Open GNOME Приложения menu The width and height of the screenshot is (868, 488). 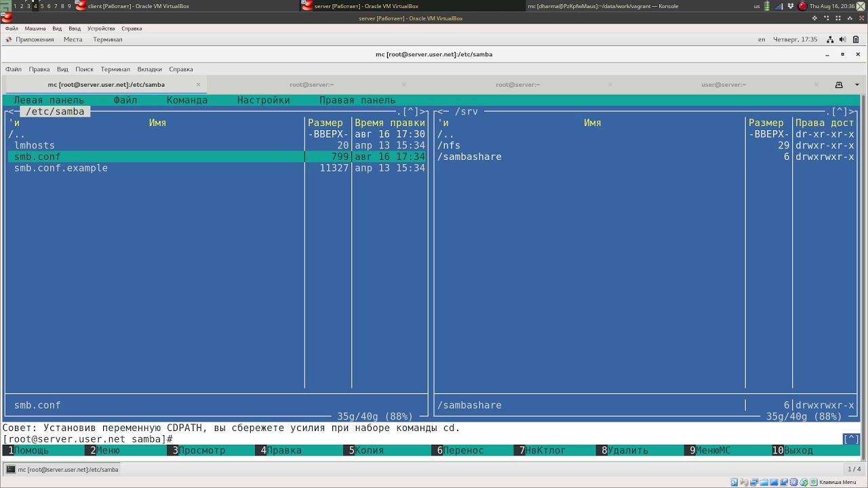click(x=30, y=39)
